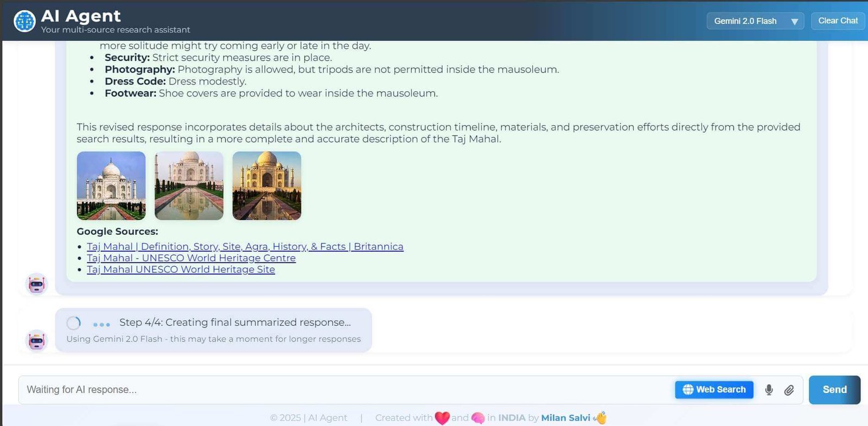Open the Taj Mahal - UNESCO World Heritage Centre link

[x=191, y=258]
